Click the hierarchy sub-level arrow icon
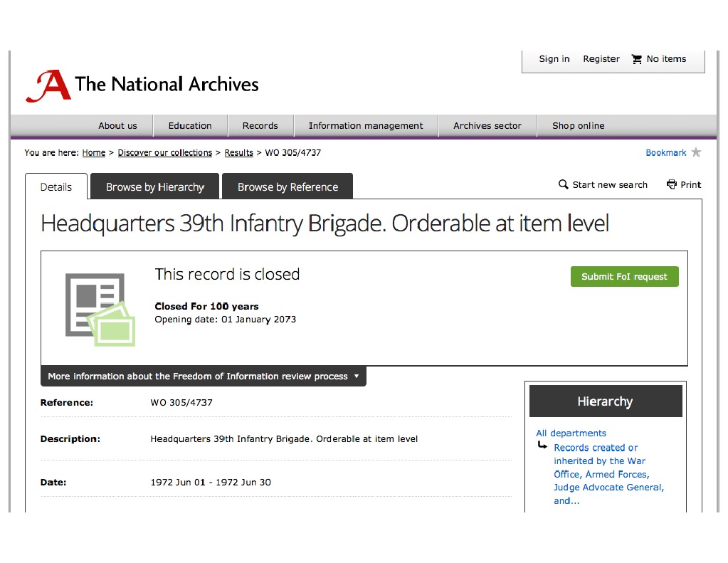Screen dimensions: 728x563 pyautogui.click(x=542, y=445)
